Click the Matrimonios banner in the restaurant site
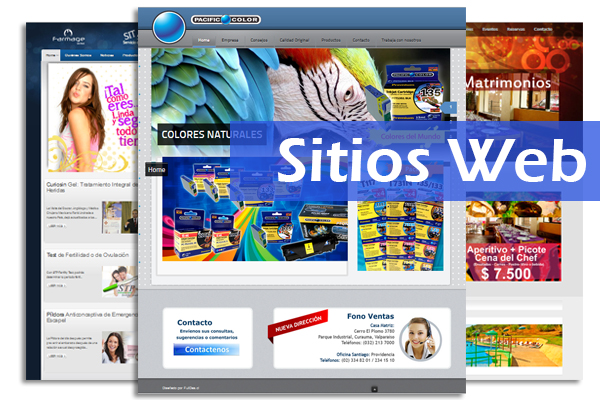The image size is (600, 400). (513, 96)
